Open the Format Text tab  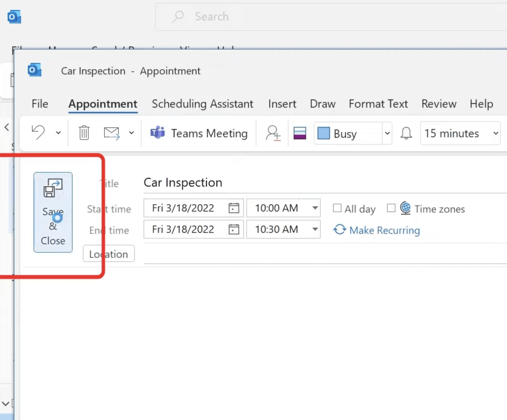pyautogui.click(x=378, y=104)
